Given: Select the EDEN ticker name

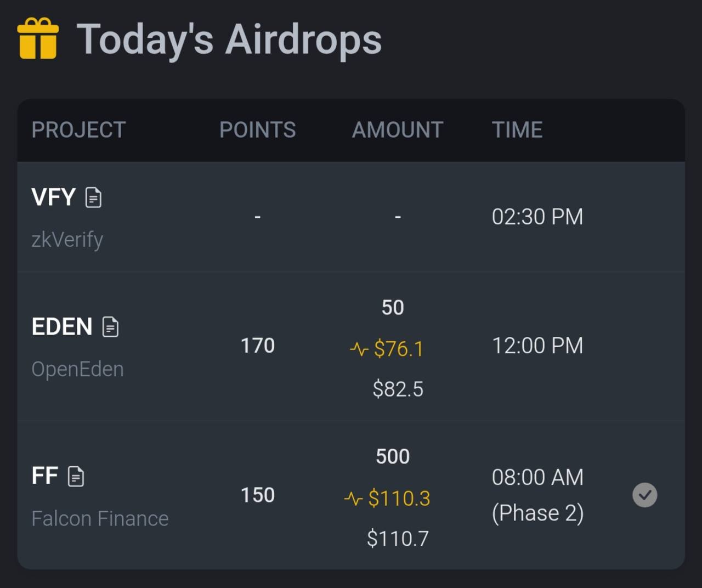Looking at the screenshot, I should pyautogui.click(x=62, y=326).
